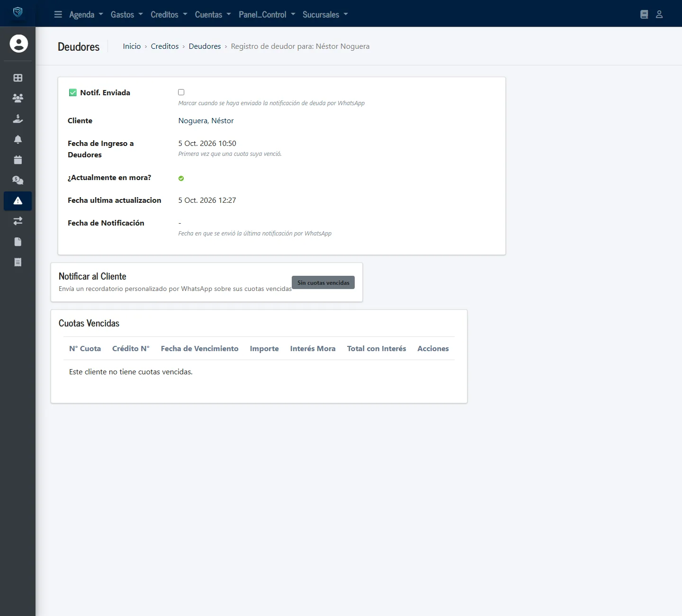
Task: Go to Deudores breadcrumb link
Action: [205, 46]
